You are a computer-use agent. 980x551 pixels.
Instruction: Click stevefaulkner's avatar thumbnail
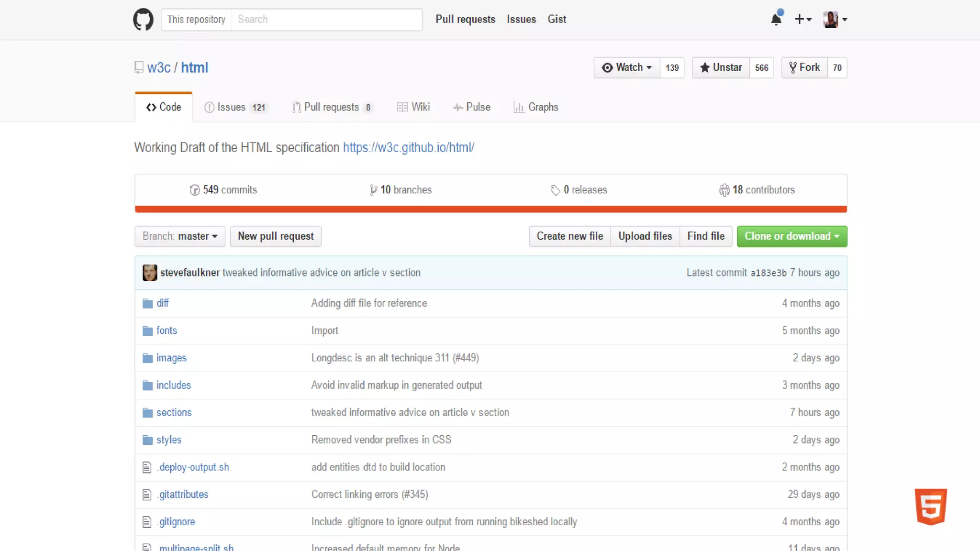coord(149,273)
